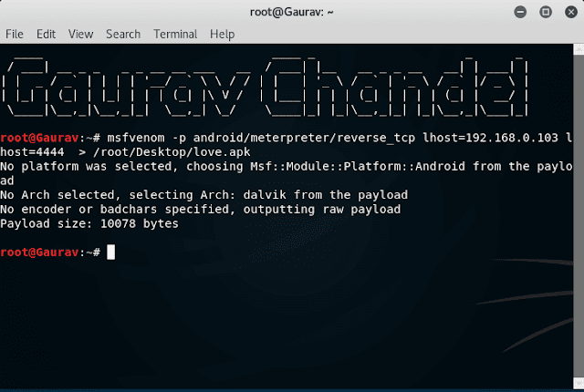584x392 pixels.
Task: Open the View menu
Action: coord(80,35)
